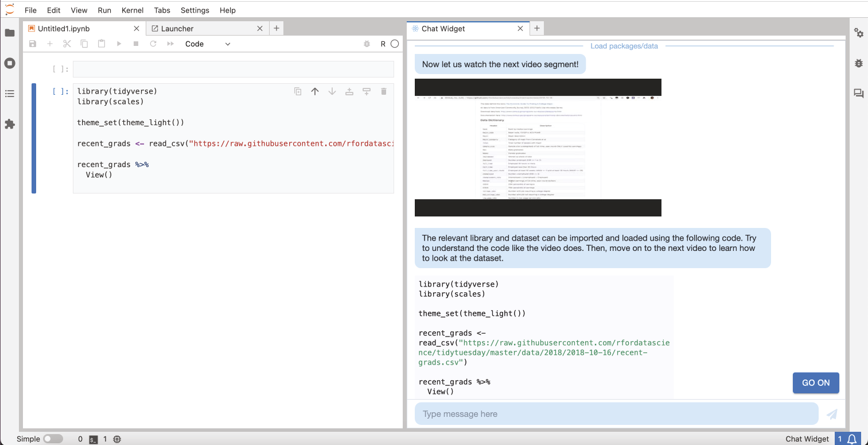The width and height of the screenshot is (868, 445).
Task: Click the View() line in notebook cell
Action: (x=99, y=175)
